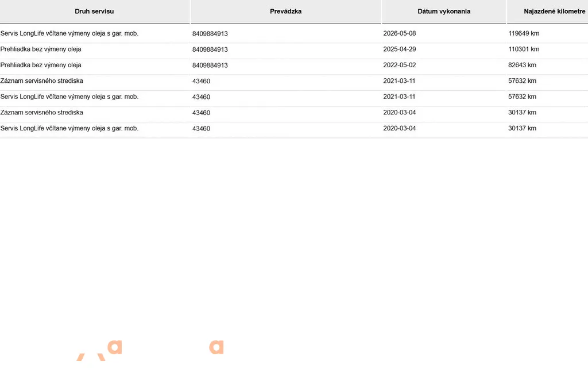This screenshot has height=380, width=588.
Task: Click Prehliadka bez výmeny oleja at 110301 km
Action: pyautogui.click(x=41, y=49)
